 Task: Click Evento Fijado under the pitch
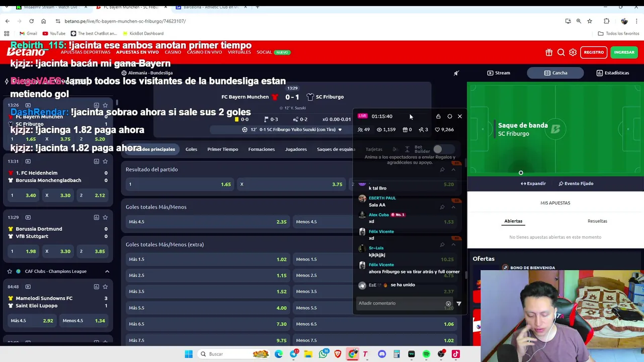(x=576, y=184)
